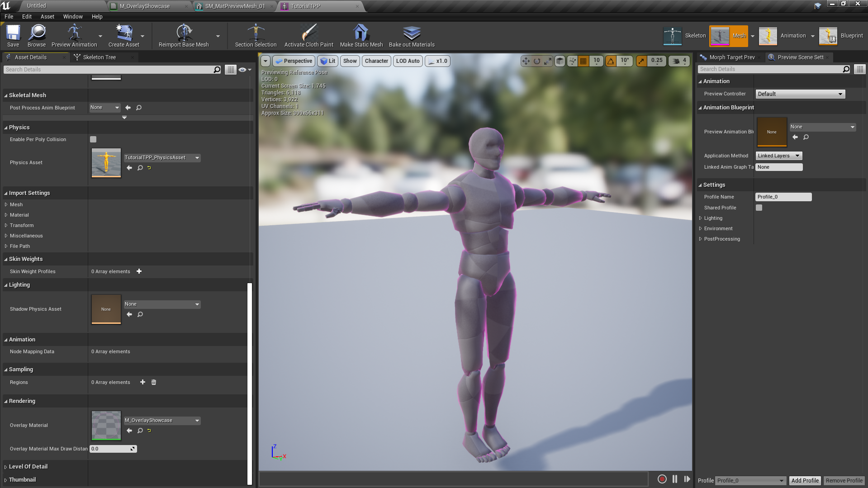Switch to the Skeleton Tree tab
The height and width of the screenshot is (488, 868).
tap(100, 57)
